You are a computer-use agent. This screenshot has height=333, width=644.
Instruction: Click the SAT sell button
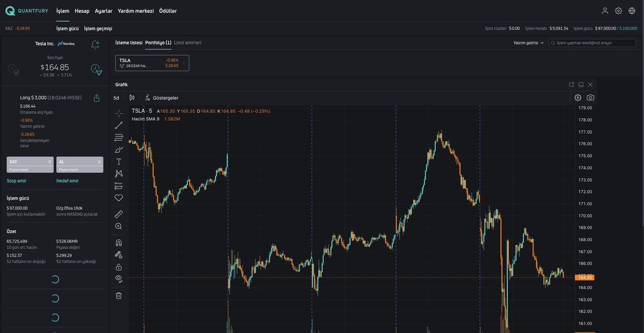(x=30, y=165)
